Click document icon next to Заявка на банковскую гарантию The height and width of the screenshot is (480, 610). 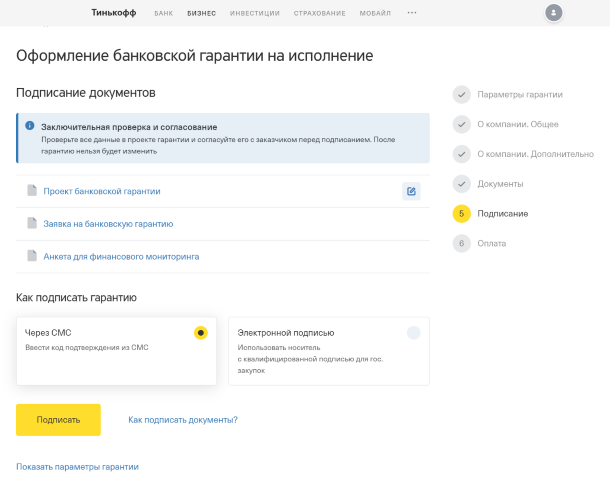tap(31, 224)
